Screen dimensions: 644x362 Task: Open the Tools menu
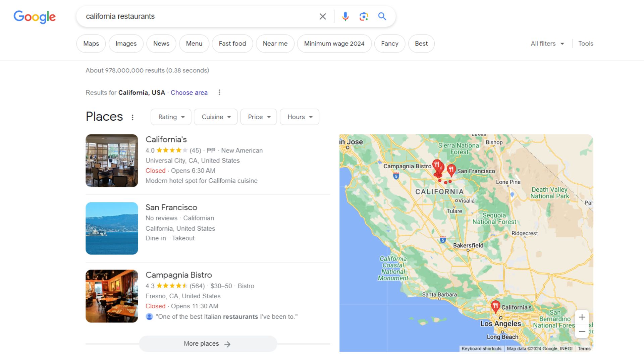click(585, 43)
